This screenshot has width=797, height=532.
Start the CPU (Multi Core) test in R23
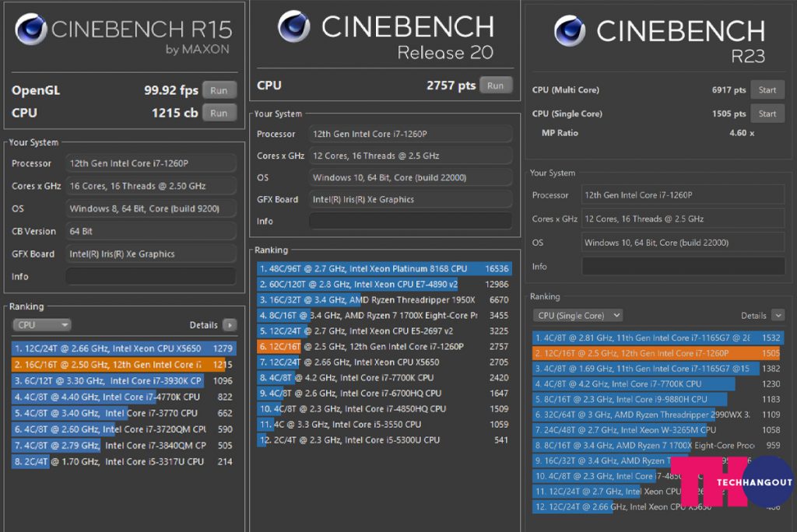point(767,90)
